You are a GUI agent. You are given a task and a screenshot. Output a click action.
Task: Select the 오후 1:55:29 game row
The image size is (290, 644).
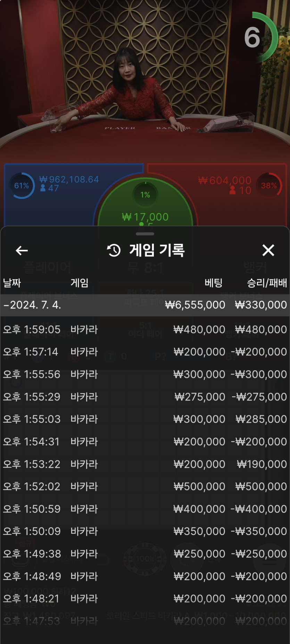click(145, 397)
